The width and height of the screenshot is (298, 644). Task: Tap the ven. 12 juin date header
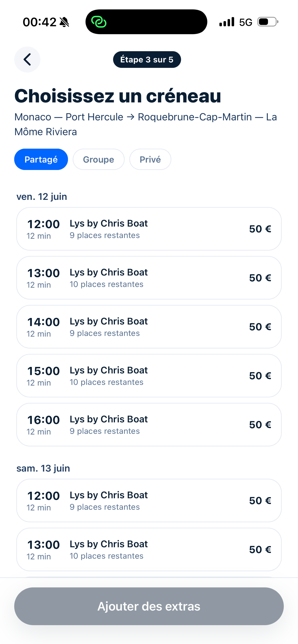42,197
